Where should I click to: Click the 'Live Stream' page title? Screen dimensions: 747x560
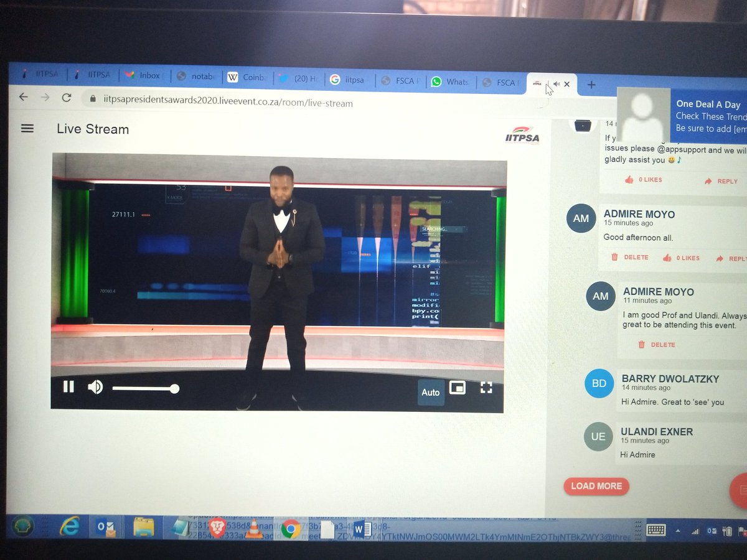93,129
